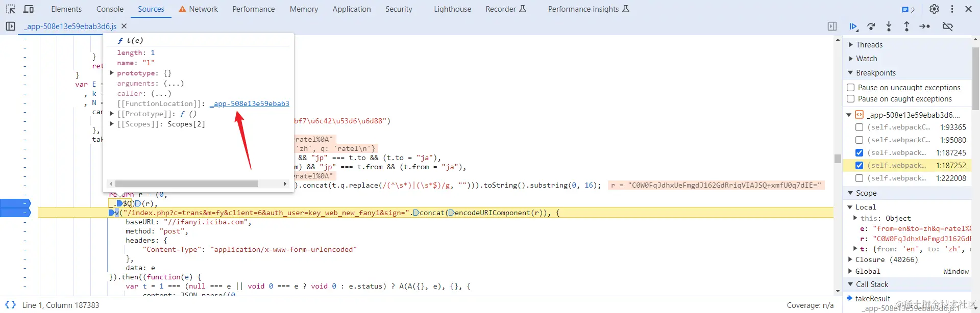The width and height of the screenshot is (980, 313).
Task: Collapse the _app-508e13e59ebab3d6 breakpoint group
Action: coord(849,115)
